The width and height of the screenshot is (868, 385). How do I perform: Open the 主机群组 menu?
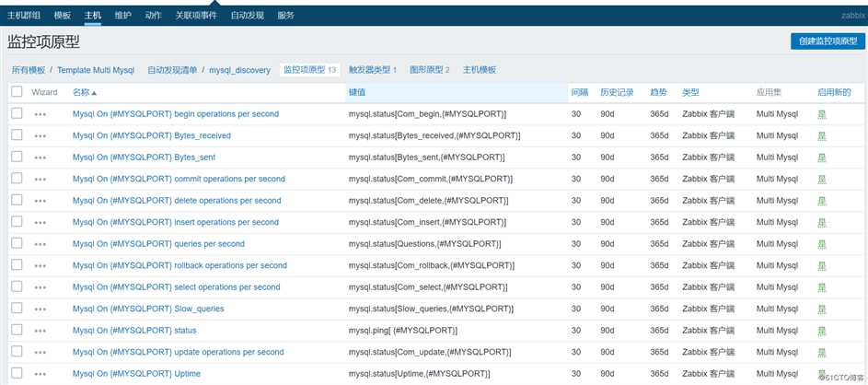click(x=24, y=16)
